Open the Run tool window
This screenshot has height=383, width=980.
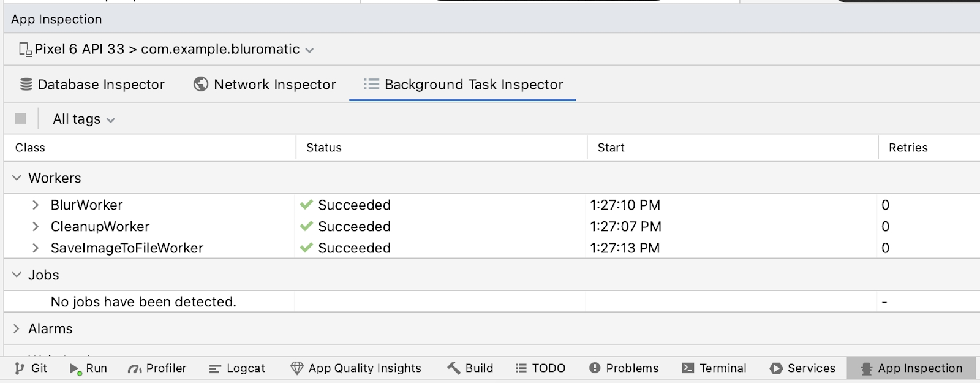pos(89,368)
